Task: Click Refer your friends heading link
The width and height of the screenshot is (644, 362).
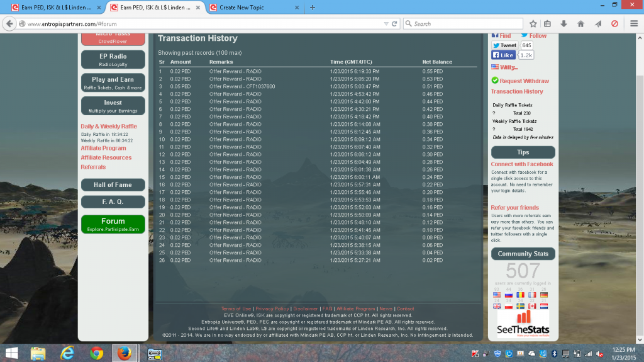Action: click(514, 208)
